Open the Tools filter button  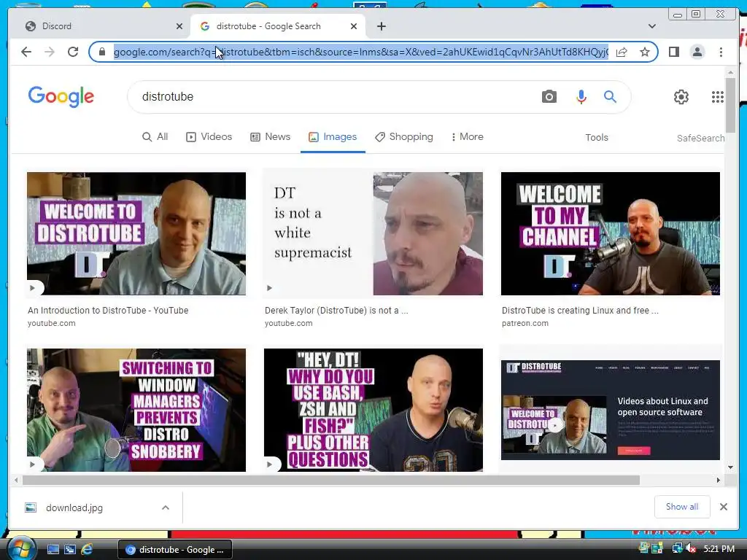597,137
